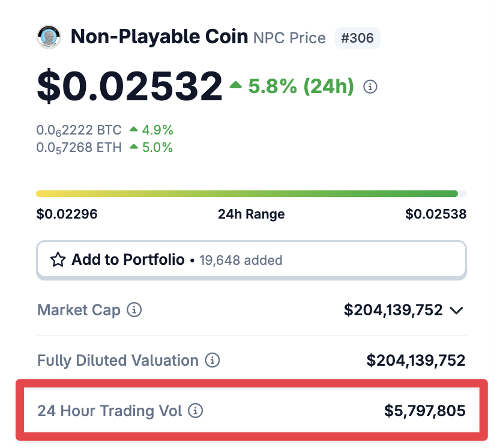Expand the Market Cap chevron
The height and width of the screenshot is (448, 503).
tap(456, 310)
